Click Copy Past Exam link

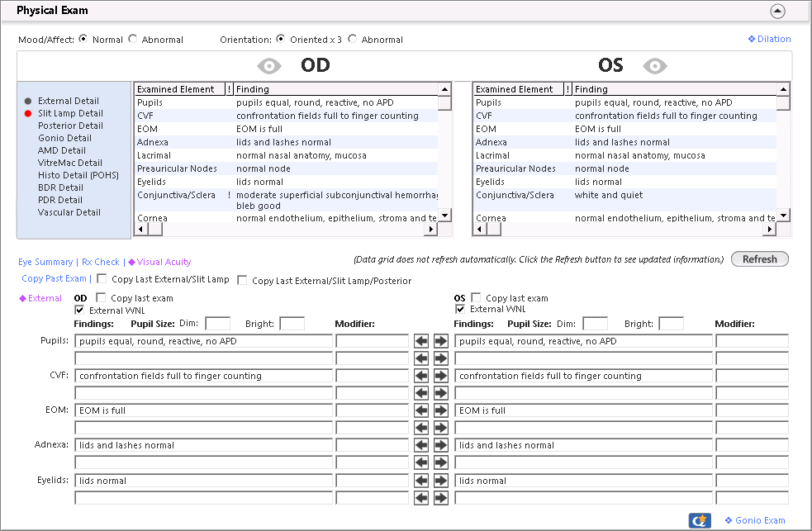point(54,278)
